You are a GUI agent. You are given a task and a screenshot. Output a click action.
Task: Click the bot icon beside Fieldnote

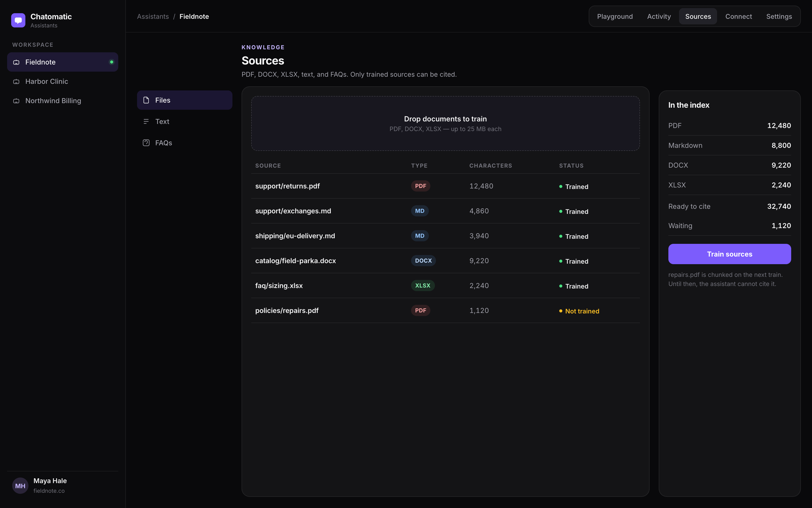point(16,62)
